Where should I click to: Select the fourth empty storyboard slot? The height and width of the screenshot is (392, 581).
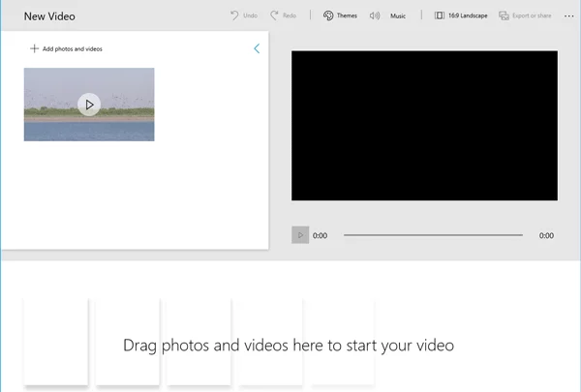coord(270,339)
